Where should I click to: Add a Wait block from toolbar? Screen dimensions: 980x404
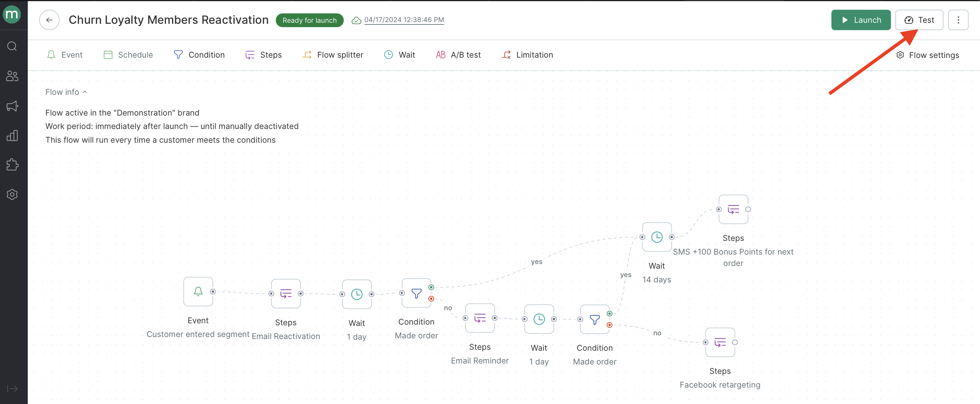[399, 55]
